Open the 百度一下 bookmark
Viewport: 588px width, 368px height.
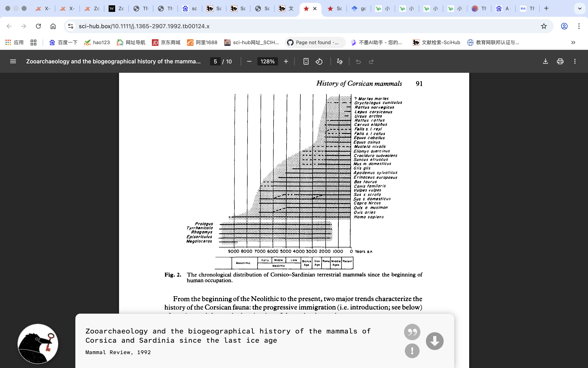(63, 43)
